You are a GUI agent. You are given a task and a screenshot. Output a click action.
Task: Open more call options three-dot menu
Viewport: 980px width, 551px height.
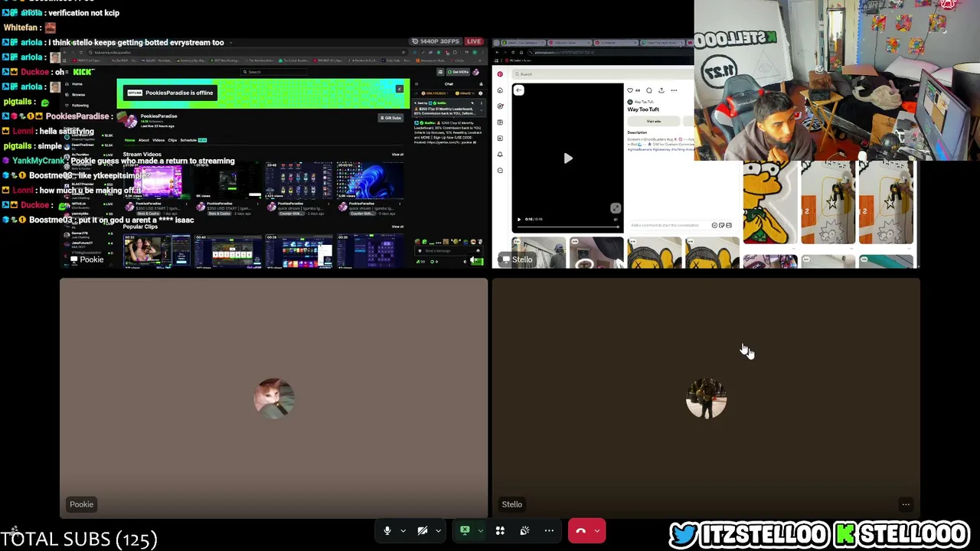pos(549,530)
